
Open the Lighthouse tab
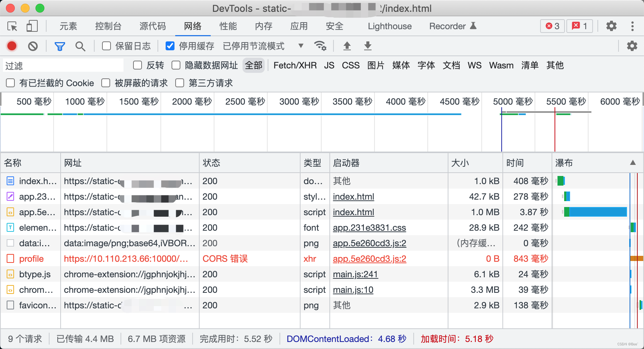(390, 26)
